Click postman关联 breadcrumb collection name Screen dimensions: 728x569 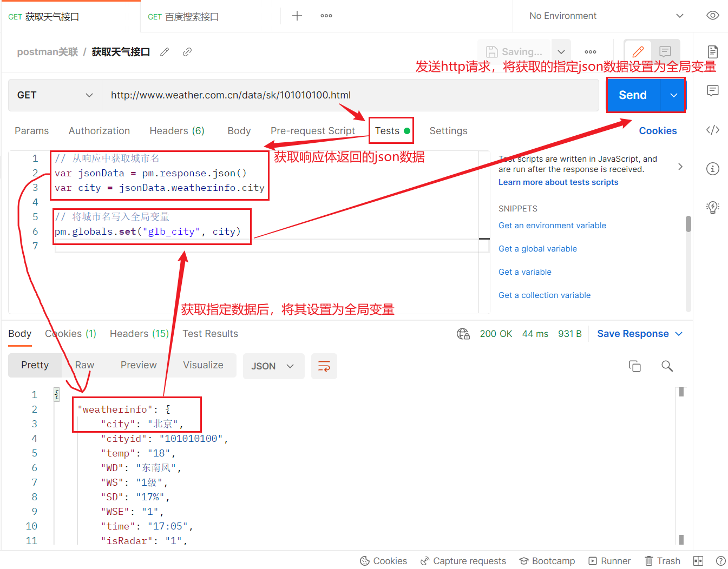point(48,52)
